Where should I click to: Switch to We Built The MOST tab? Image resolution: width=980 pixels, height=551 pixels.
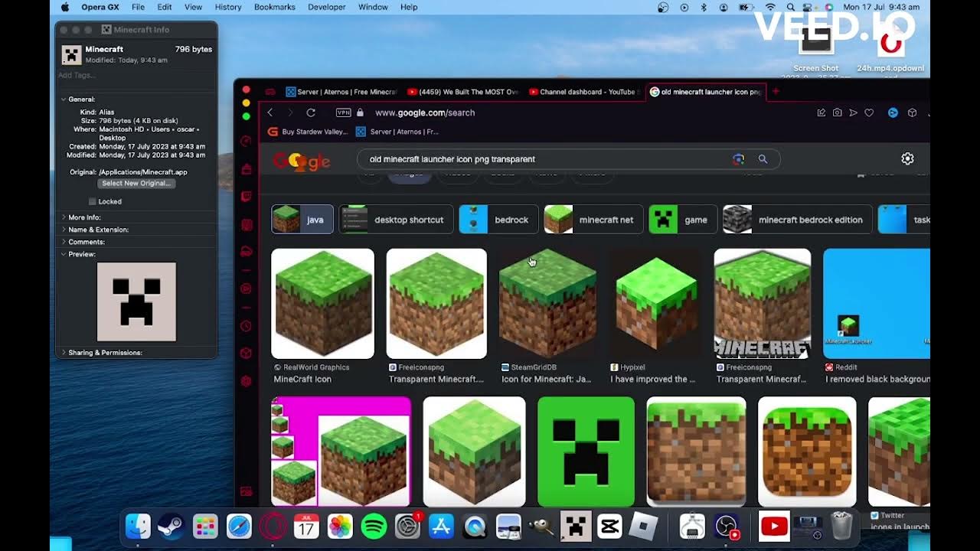[x=462, y=92]
